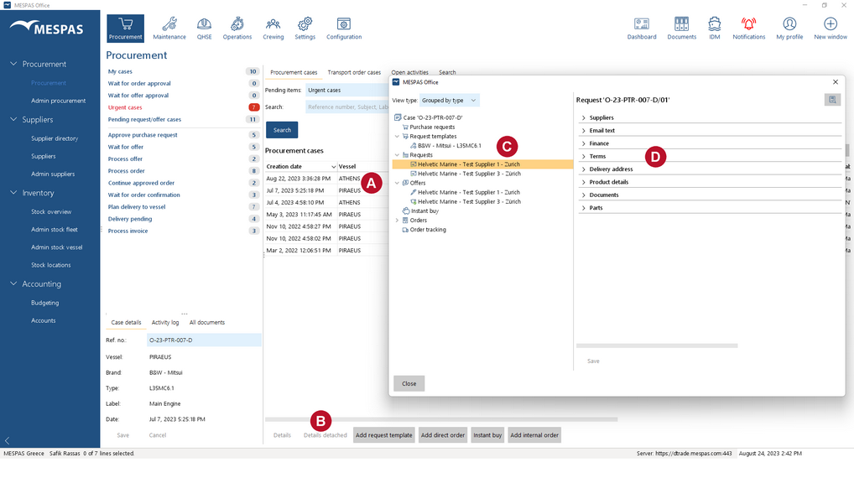Click the Ref. no. field O-23-PTR-007-D
Image resolution: width=854 pixels, height=504 pixels.
pos(204,340)
